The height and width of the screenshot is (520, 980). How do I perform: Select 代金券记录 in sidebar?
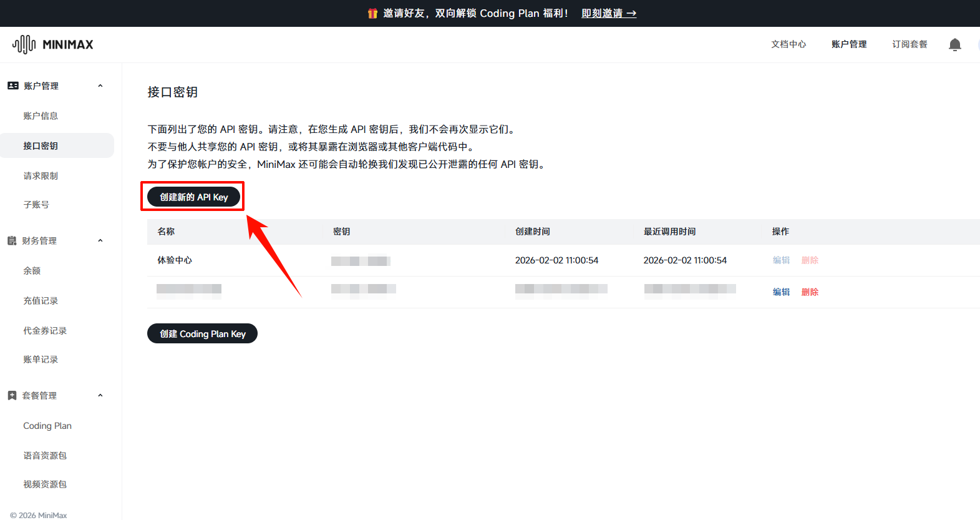pyautogui.click(x=45, y=330)
